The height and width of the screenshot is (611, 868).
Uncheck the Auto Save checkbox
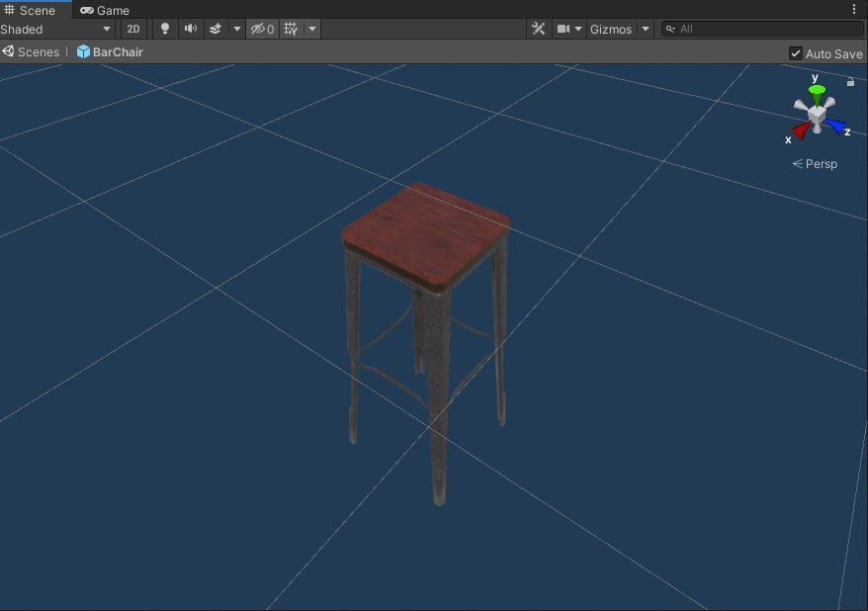[x=796, y=53]
